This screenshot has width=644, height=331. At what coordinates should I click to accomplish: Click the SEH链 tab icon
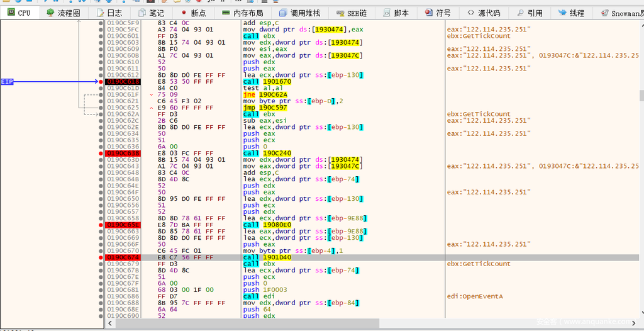(x=340, y=13)
